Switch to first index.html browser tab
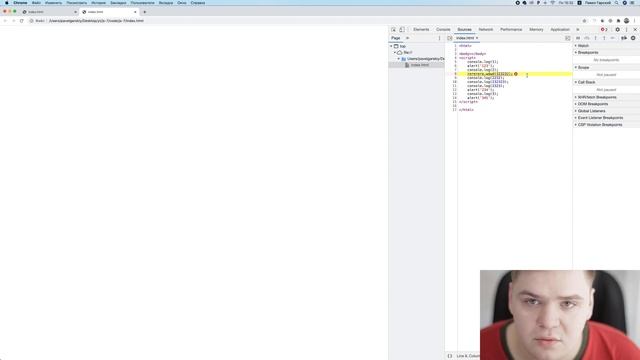The width and height of the screenshot is (640, 360). coord(49,12)
